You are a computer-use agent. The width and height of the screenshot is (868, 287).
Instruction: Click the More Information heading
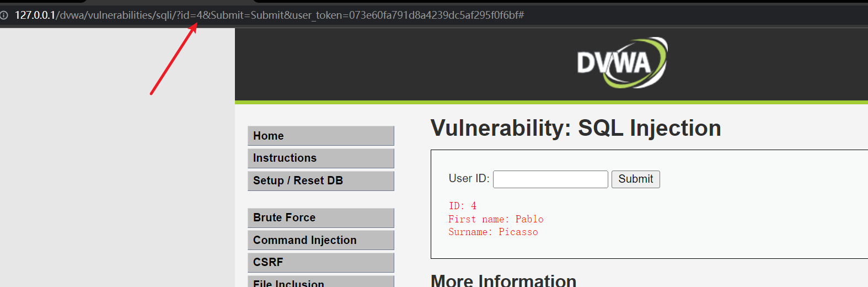(x=503, y=280)
